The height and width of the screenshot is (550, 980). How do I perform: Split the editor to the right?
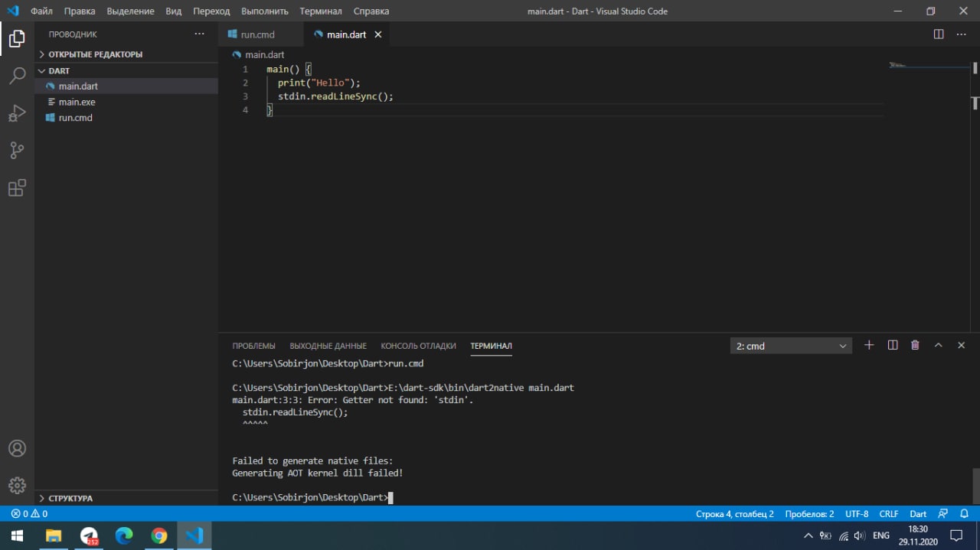[x=939, y=34]
